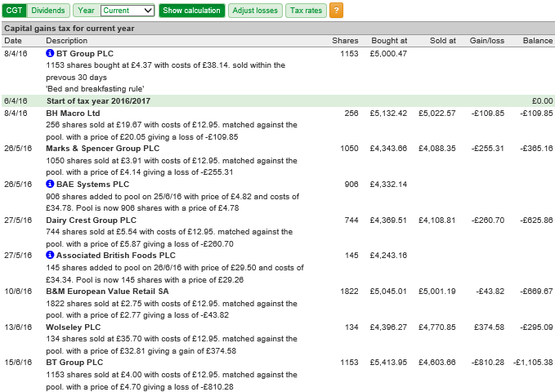555x392 pixels.
Task: Click the 'Bed and breakfasting rule' note
Action: (95, 89)
